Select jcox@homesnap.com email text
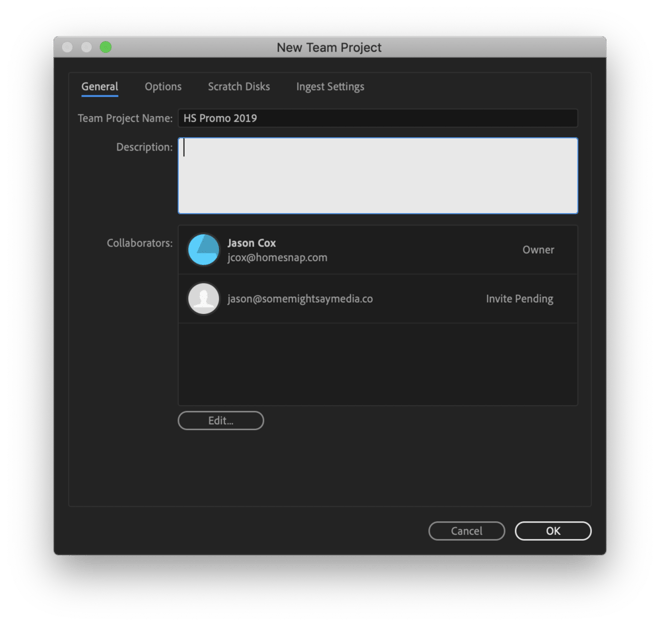Screen dimensions: 660x626 pos(277,258)
